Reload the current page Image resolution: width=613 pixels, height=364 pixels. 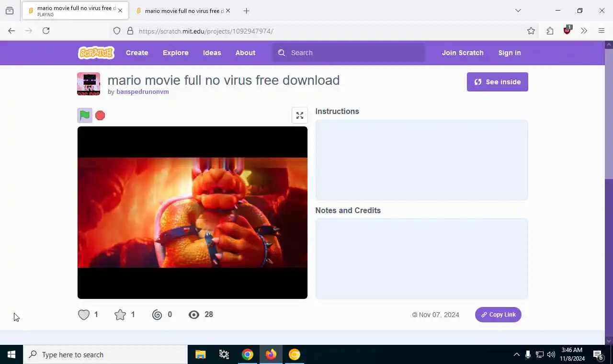(46, 31)
